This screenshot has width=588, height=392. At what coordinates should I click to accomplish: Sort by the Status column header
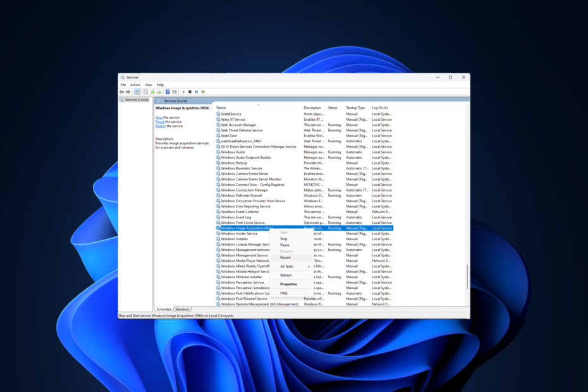pyautogui.click(x=335, y=107)
